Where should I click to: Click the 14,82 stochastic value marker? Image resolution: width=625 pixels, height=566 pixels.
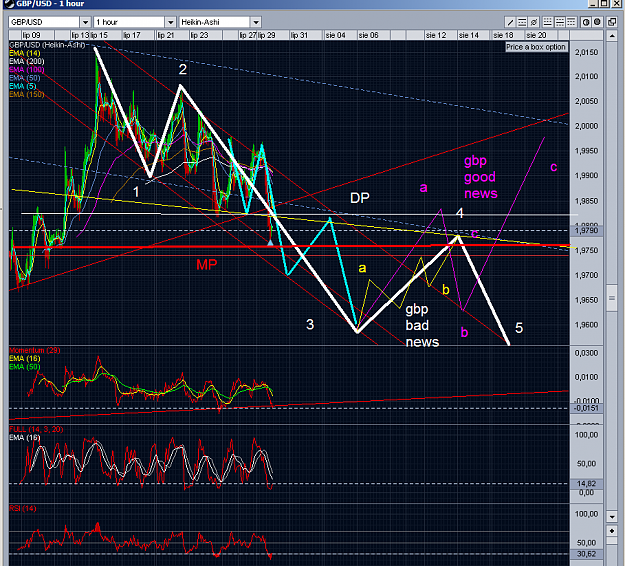click(x=586, y=483)
